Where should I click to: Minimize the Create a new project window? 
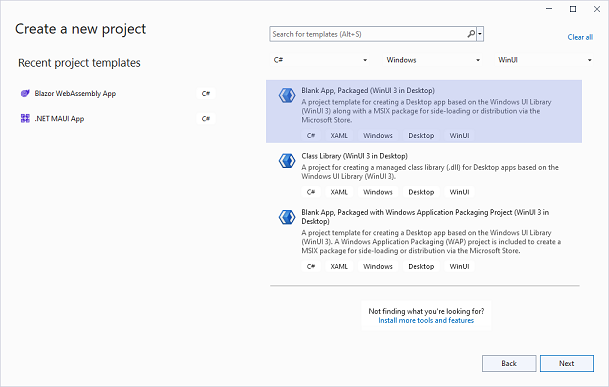point(549,9)
